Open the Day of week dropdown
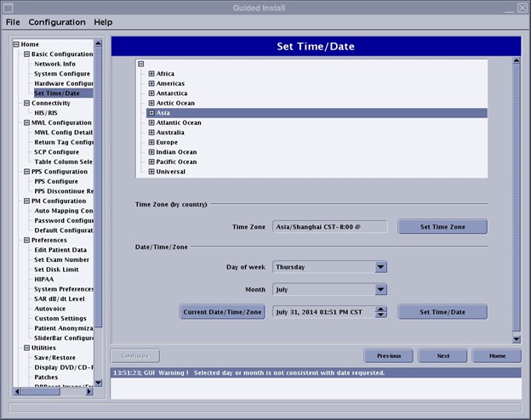Screen dimensions: 531x420 click(380, 267)
